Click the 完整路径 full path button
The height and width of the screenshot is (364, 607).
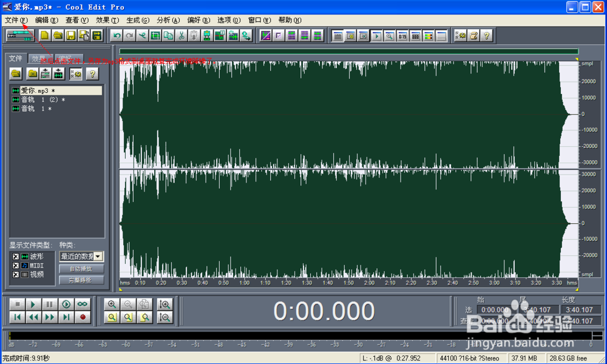(81, 280)
